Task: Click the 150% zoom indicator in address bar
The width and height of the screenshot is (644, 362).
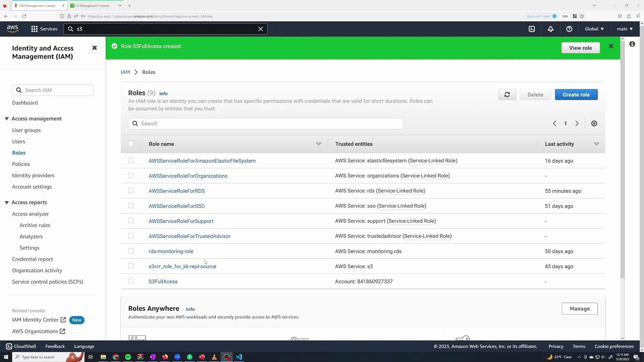Action: 565,16
